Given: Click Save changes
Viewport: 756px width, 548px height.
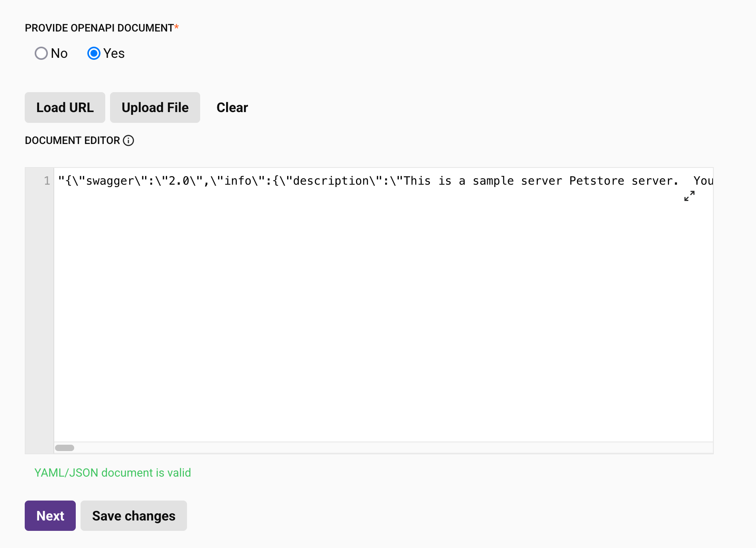Looking at the screenshot, I should (134, 515).
